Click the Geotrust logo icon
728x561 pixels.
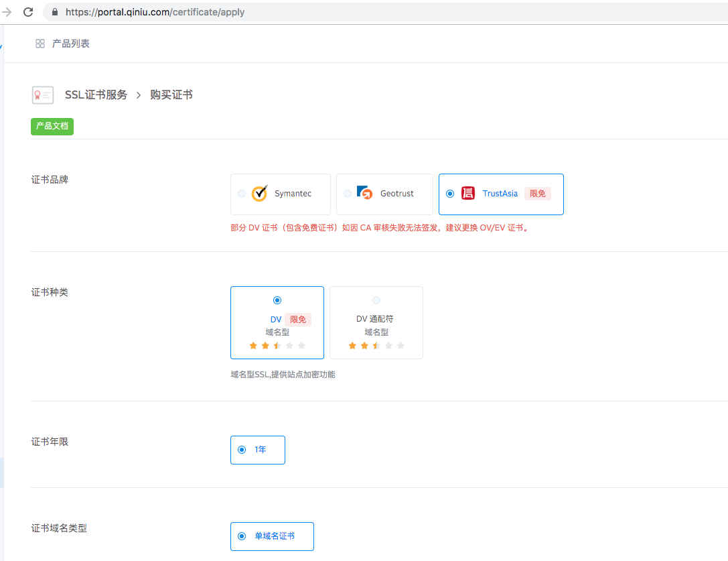click(364, 192)
